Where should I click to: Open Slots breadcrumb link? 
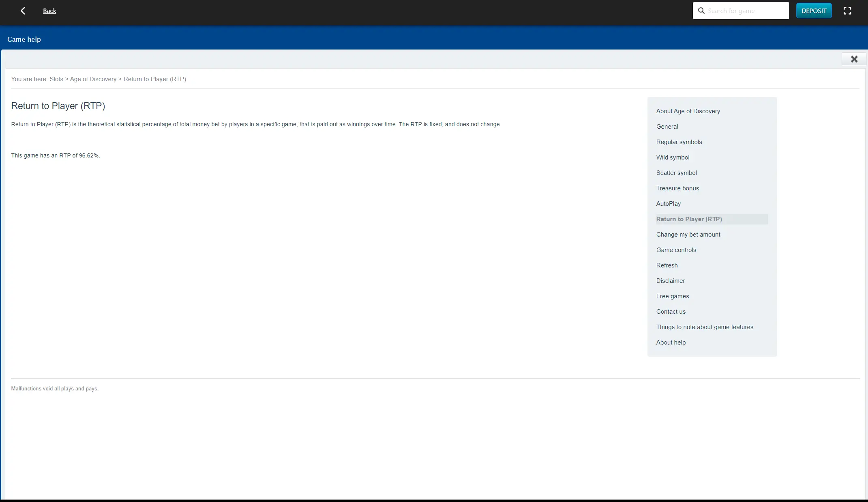coord(56,79)
